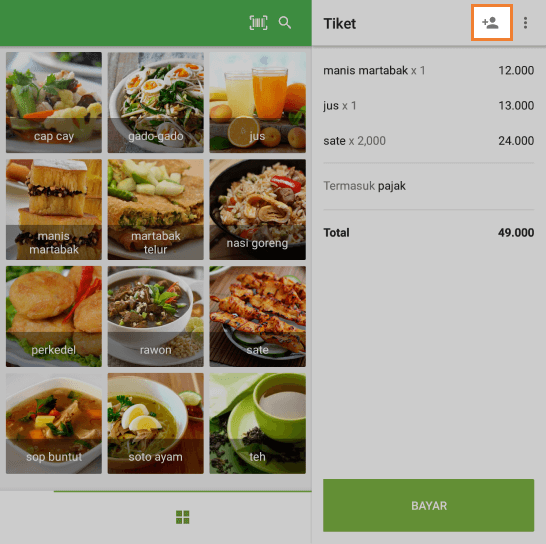Image resolution: width=546 pixels, height=544 pixels.
Task: Add martabak telur to order
Action: (x=156, y=209)
